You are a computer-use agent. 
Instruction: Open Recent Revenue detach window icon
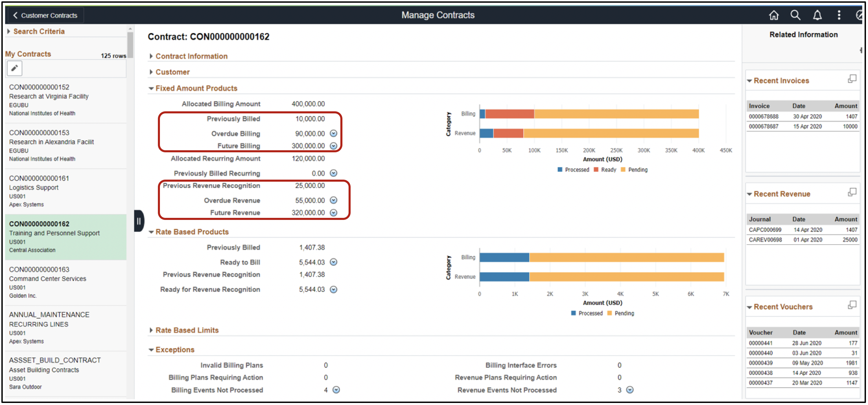852,192
